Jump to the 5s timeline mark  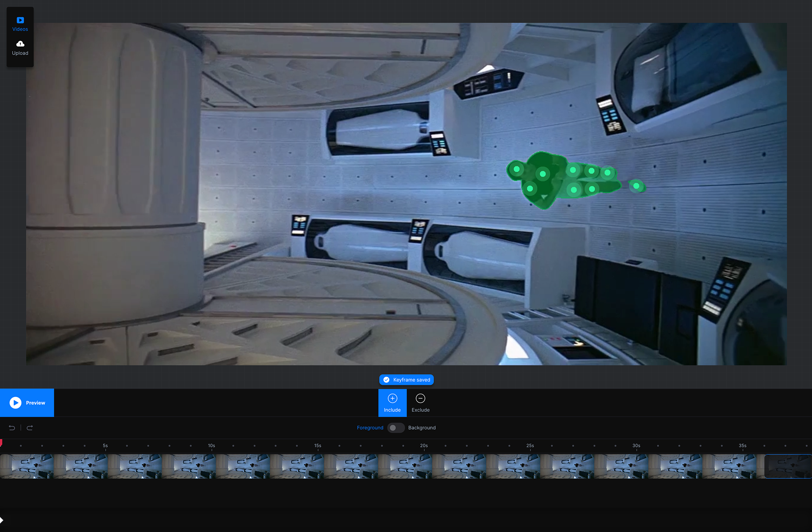point(105,446)
